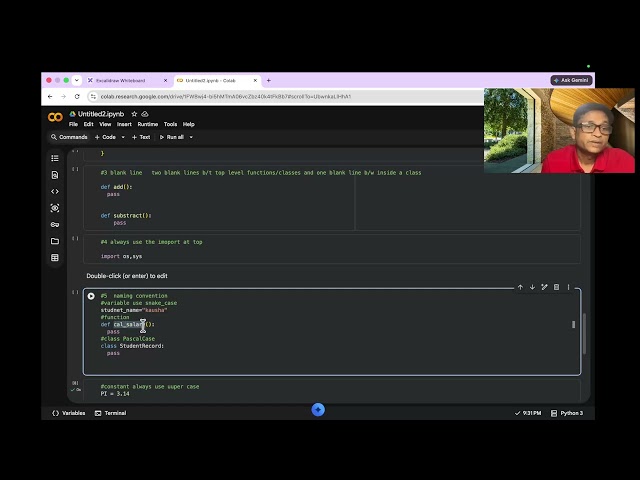Open more cell actions menu
Viewport: 640px width, 480px height.
coord(568,287)
